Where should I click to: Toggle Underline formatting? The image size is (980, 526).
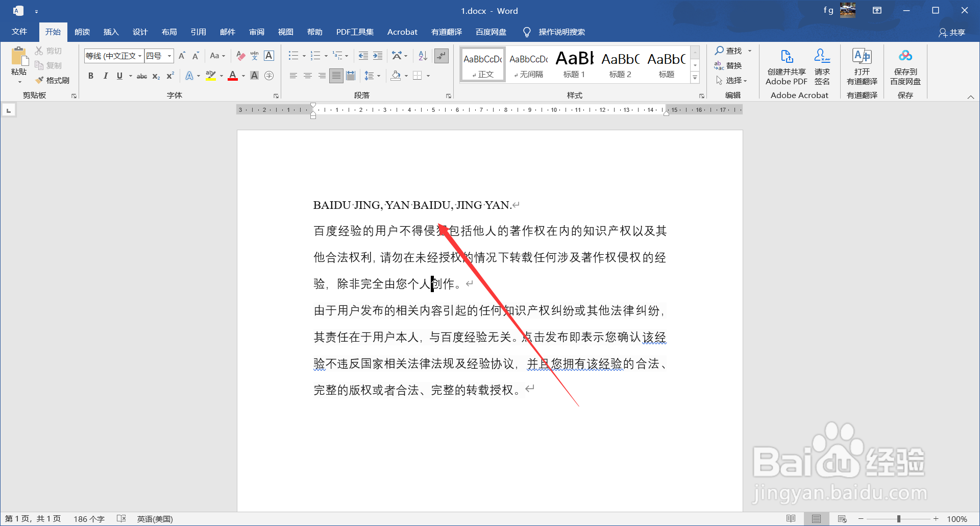point(119,76)
